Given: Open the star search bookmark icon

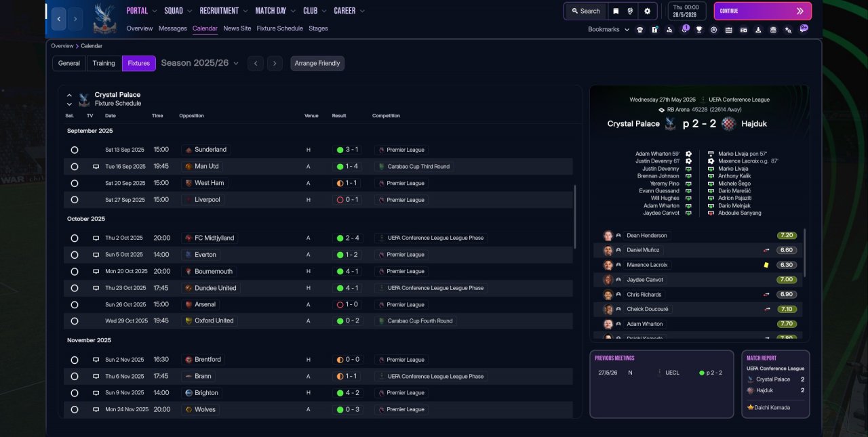Looking at the screenshot, I should 788,30.
